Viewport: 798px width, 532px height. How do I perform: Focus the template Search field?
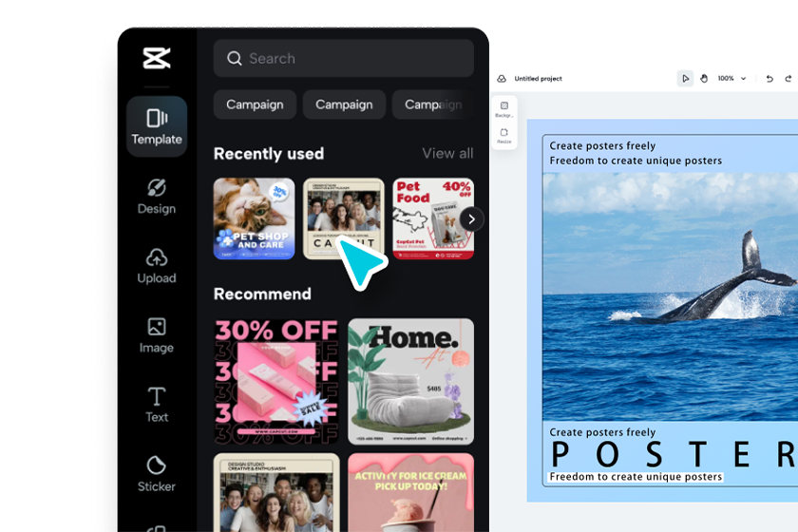pyautogui.click(x=344, y=59)
